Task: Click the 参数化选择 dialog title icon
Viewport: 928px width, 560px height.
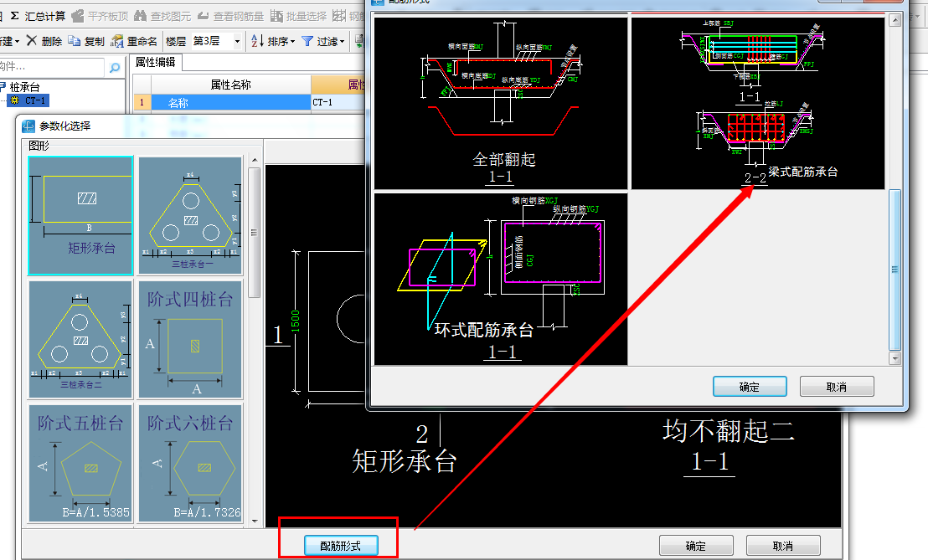Action: [x=28, y=126]
